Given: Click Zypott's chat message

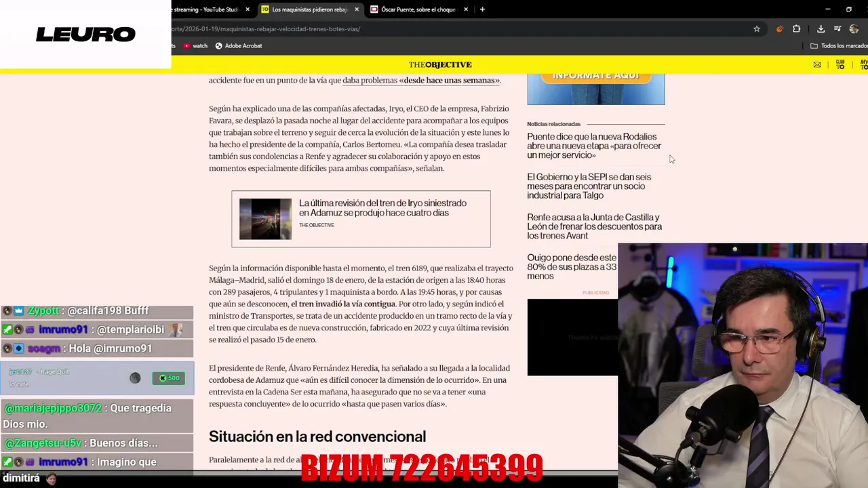Looking at the screenshot, I should (97, 310).
